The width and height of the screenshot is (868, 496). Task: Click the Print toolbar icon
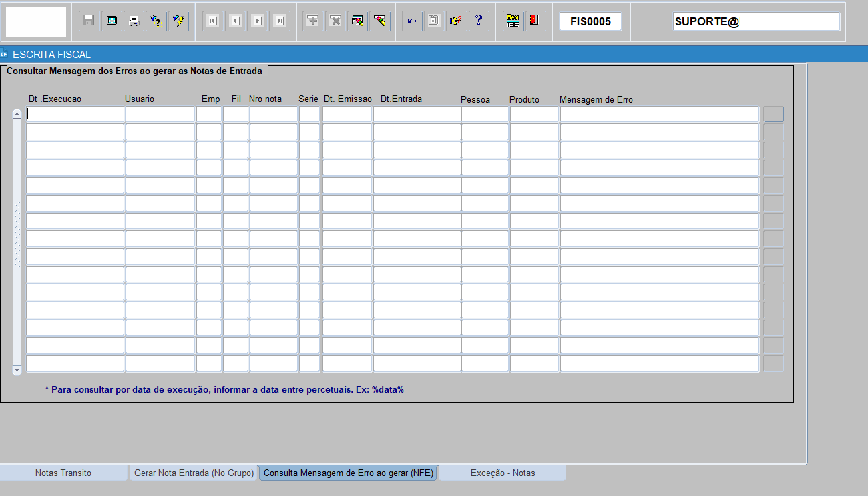134,21
